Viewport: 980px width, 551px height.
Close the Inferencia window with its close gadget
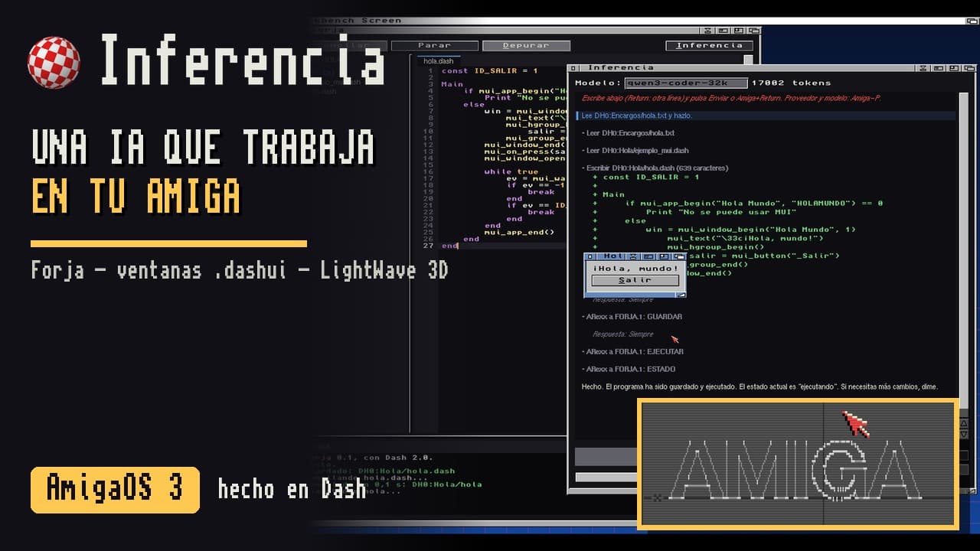click(x=573, y=67)
